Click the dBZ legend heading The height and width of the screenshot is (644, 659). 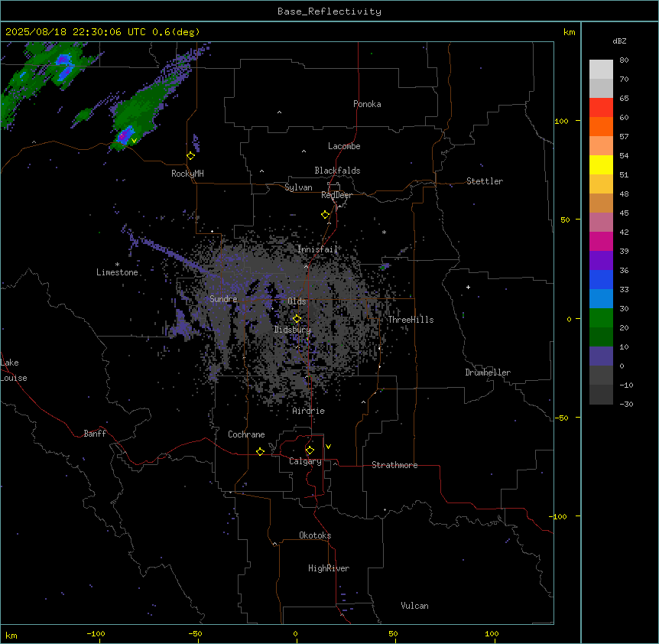[x=619, y=41]
